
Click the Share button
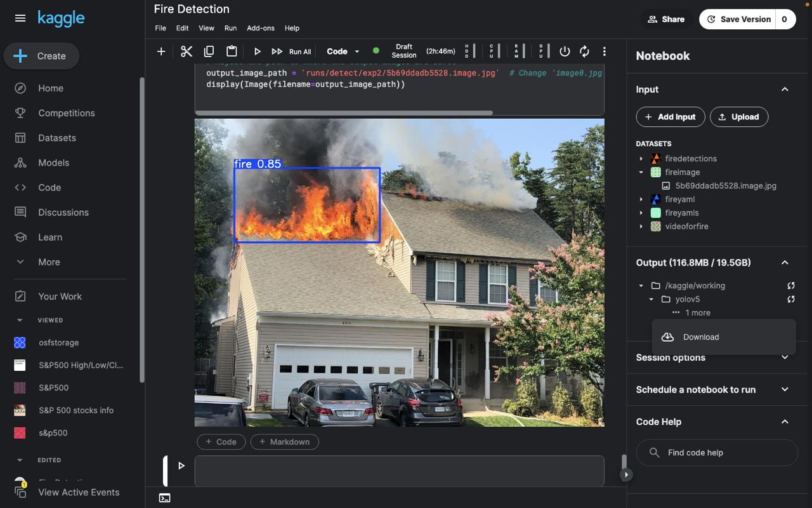point(665,19)
